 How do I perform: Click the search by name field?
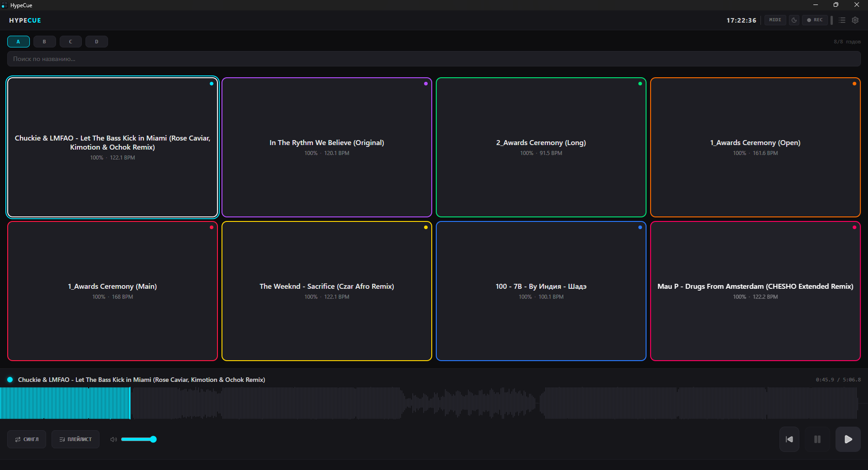coord(434,59)
